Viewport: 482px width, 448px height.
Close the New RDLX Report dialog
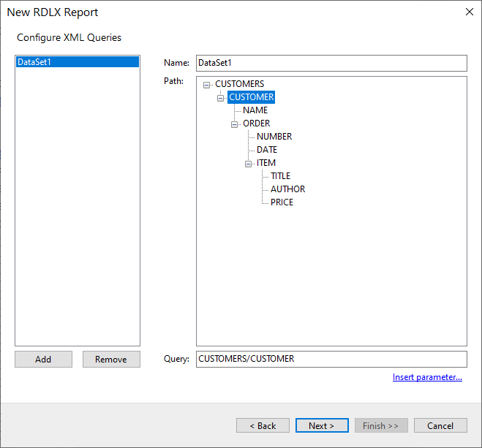pyautogui.click(x=469, y=12)
